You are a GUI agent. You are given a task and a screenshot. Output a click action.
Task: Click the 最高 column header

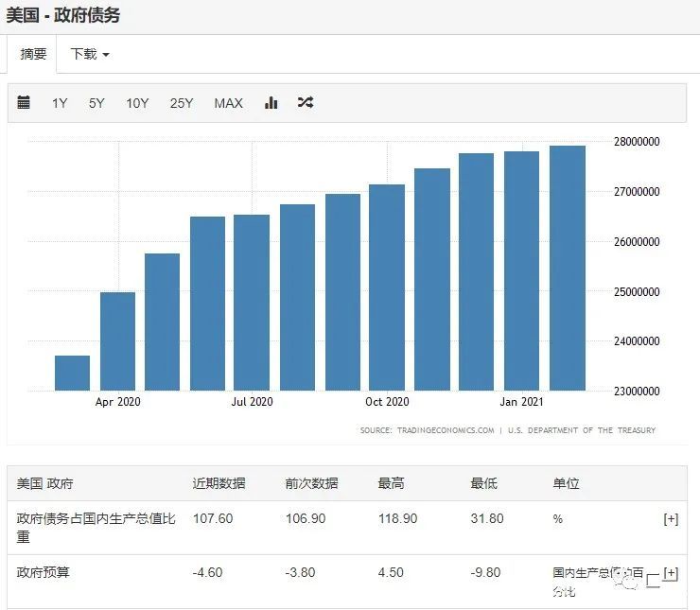391,483
